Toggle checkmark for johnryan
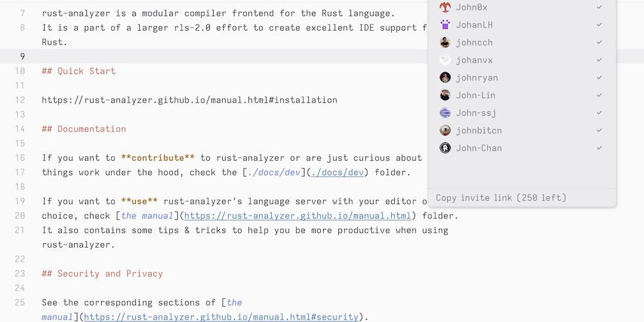Image resolution: width=644 pixels, height=322 pixels. [599, 77]
